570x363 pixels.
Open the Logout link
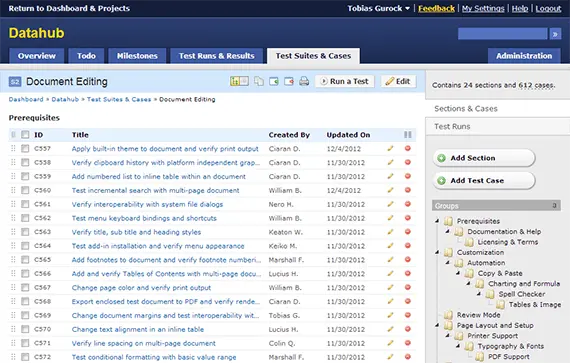[x=548, y=8]
